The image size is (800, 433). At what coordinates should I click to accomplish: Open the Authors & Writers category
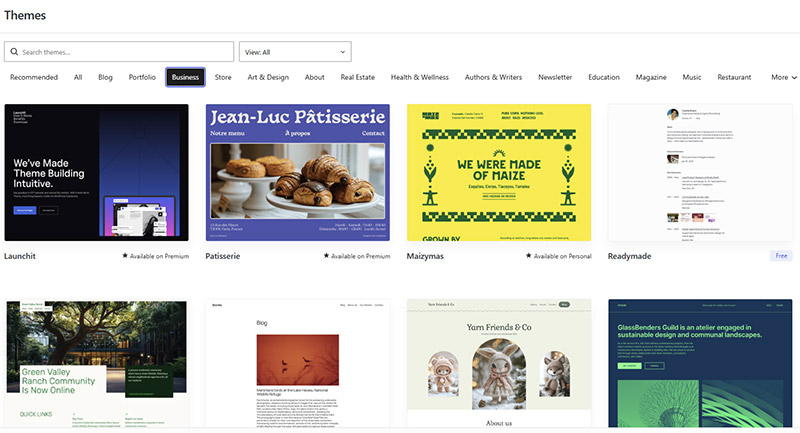pyautogui.click(x=493, y=77)
